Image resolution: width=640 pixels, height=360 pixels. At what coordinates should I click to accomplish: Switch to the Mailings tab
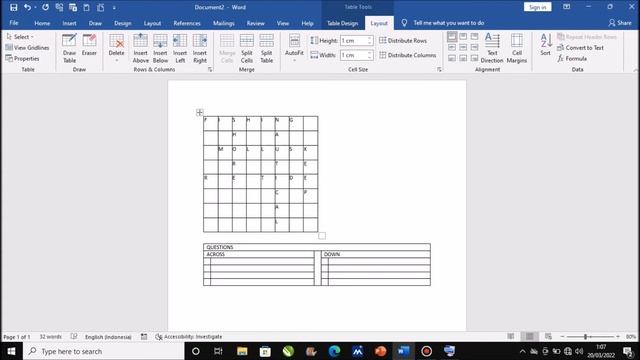coord(224,23)
